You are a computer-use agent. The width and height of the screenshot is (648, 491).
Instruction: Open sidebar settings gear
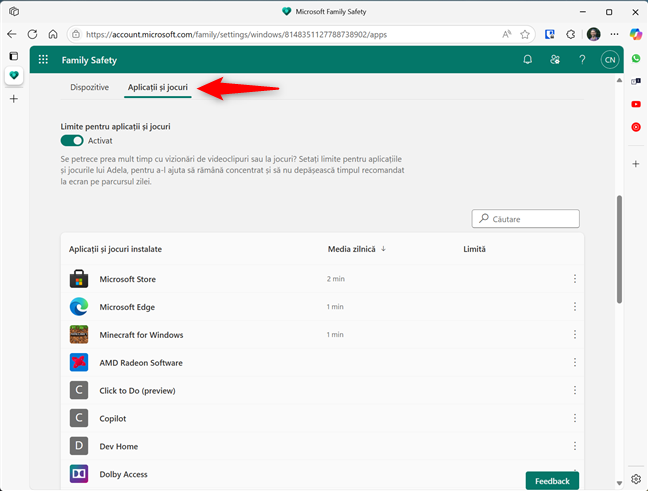tap(636, 479)
